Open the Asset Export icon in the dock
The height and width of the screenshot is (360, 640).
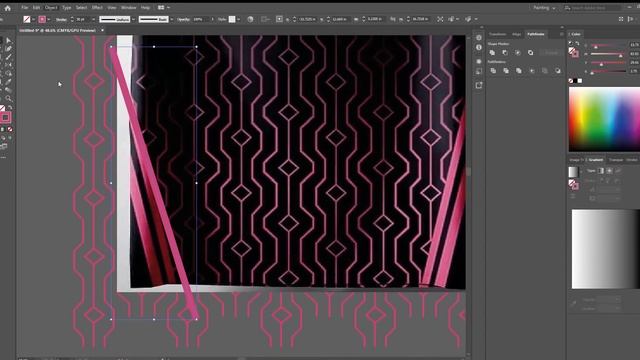[479, 85]
